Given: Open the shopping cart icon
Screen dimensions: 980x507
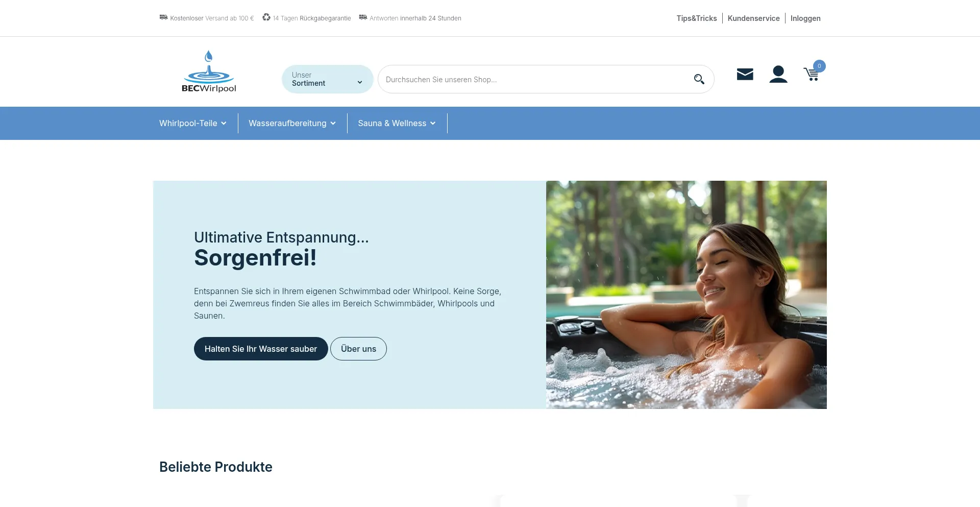Looking at the screenshot, I should [x=811, y=75].
